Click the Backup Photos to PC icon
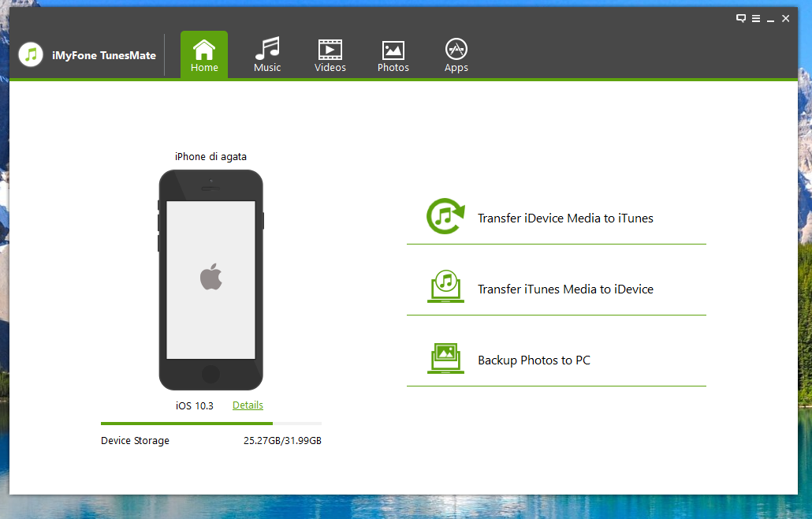The width and height of the screenshot is (812, 519). coord(446,358)
